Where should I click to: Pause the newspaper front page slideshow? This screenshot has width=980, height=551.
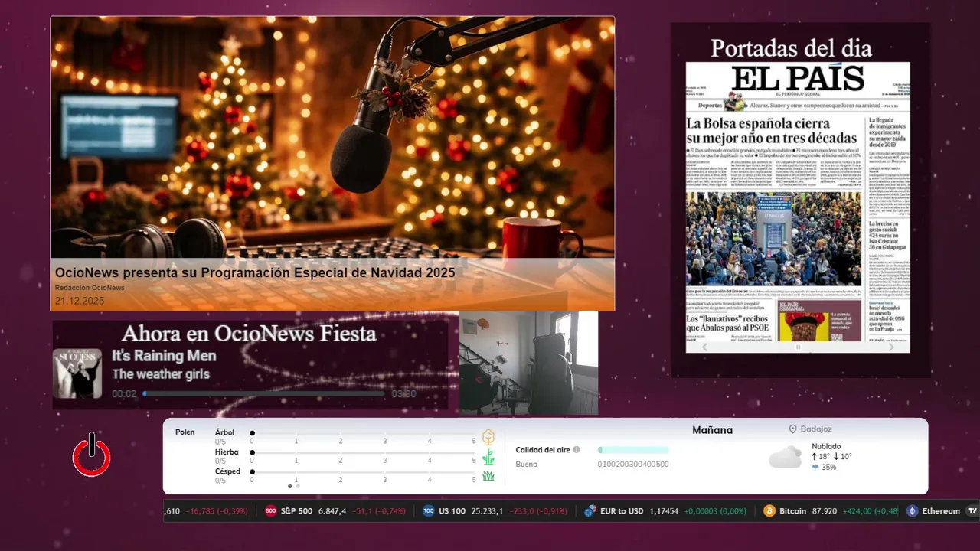tap(798, 347)
